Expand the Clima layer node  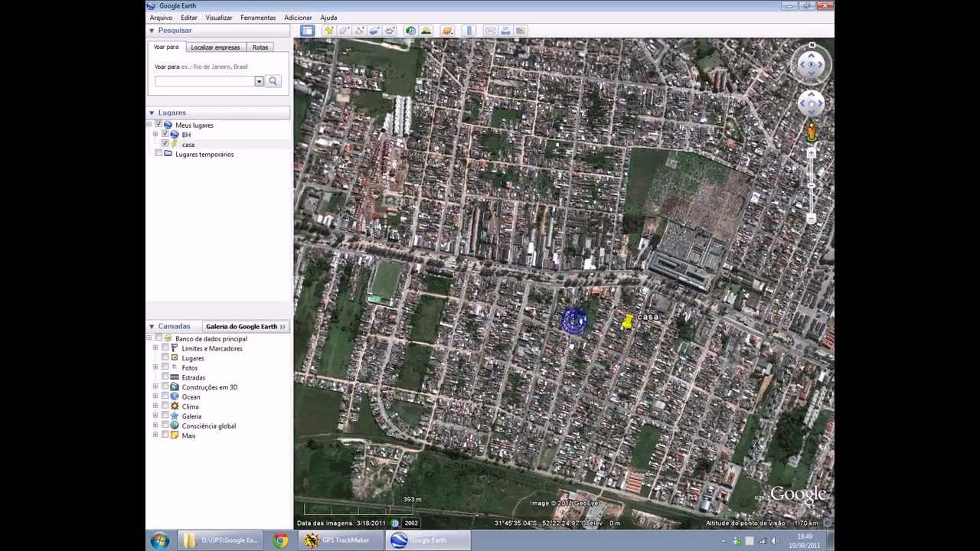click(155, 406)
